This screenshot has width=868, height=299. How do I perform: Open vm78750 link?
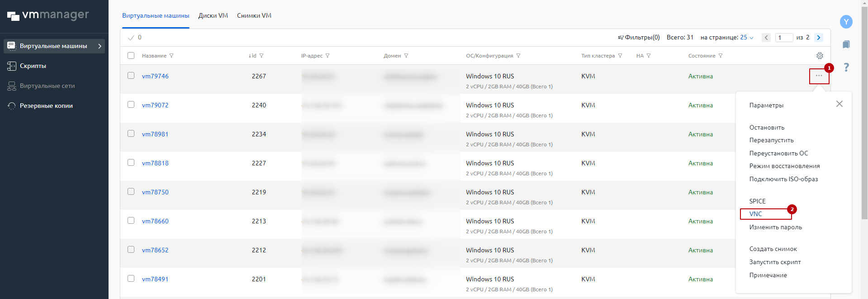(155, 192)
